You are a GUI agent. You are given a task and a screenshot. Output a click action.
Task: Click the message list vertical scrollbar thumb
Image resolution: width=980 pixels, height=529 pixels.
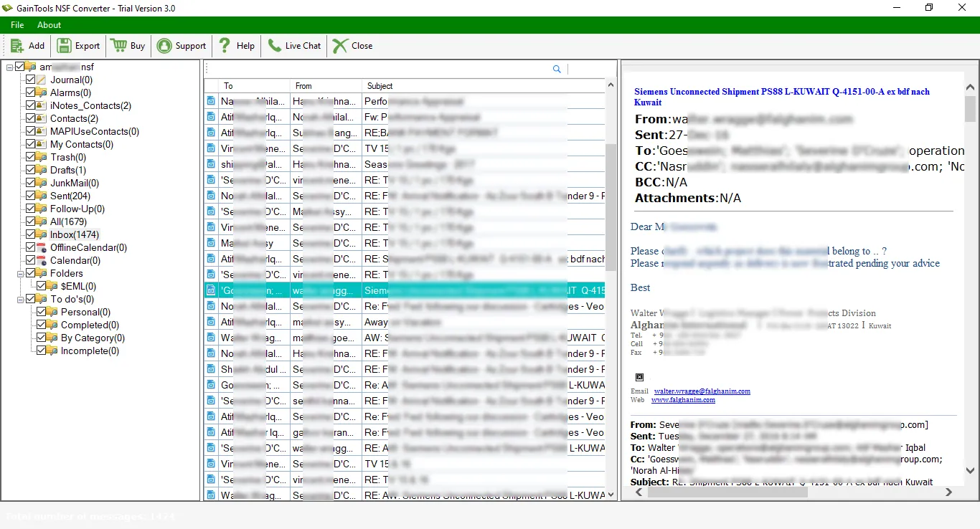tap(611, 206)
